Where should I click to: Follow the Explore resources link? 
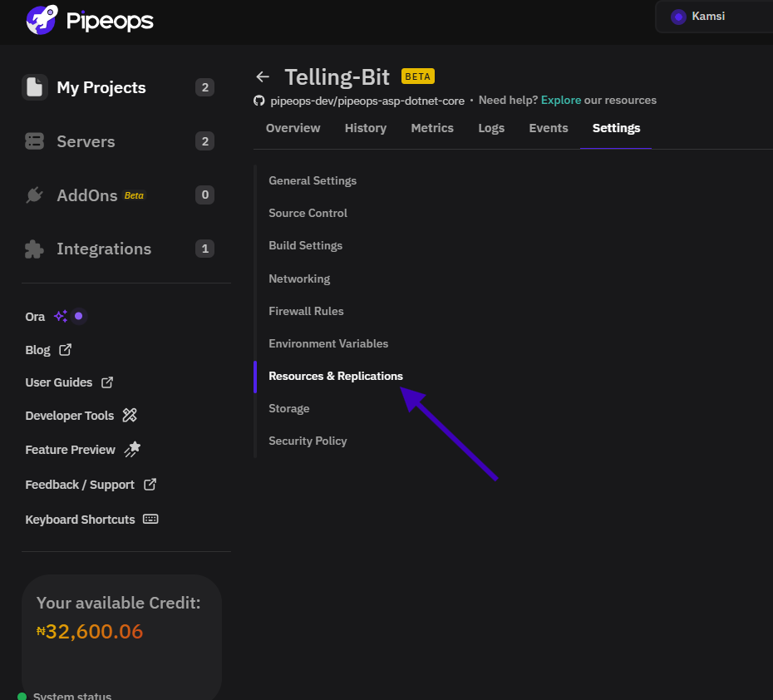[561, 100]
